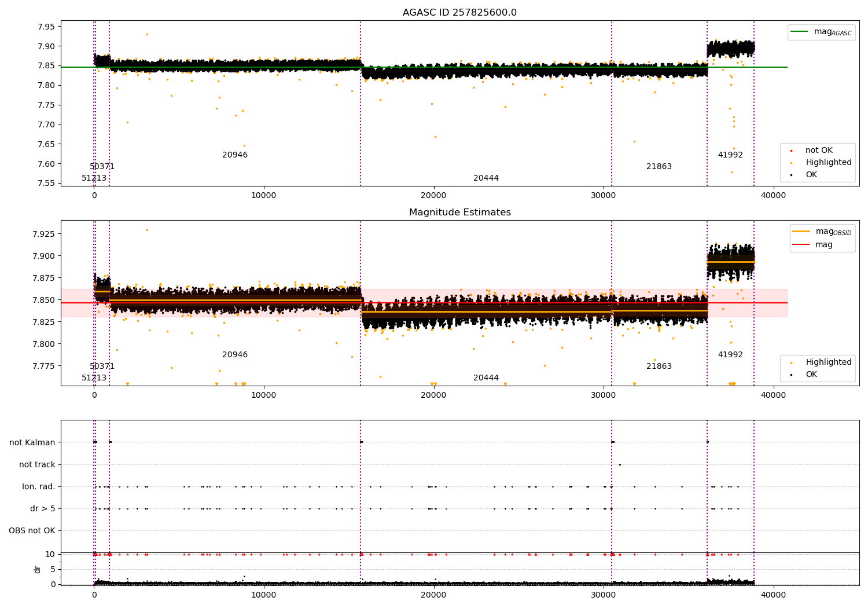Click the orange mag OBSID legend line

(x=801, y=232)
